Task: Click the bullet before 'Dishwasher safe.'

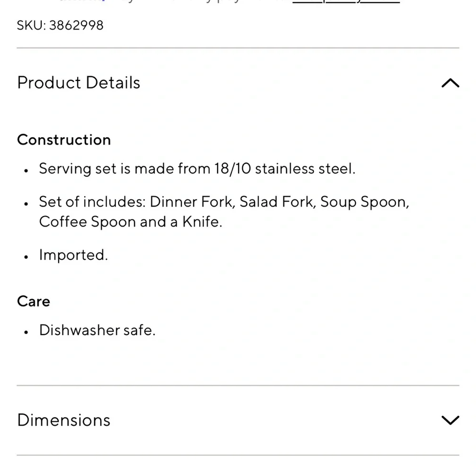Action: click(x=27, y=331)
